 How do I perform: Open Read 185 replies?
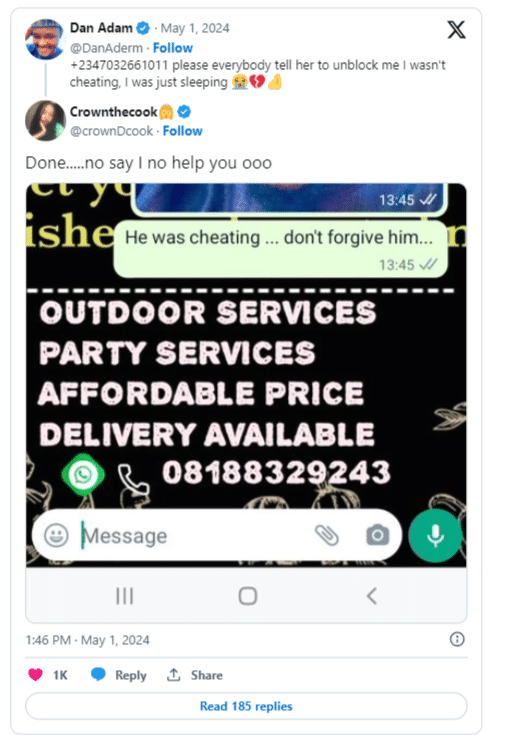(x=246, y=706)
